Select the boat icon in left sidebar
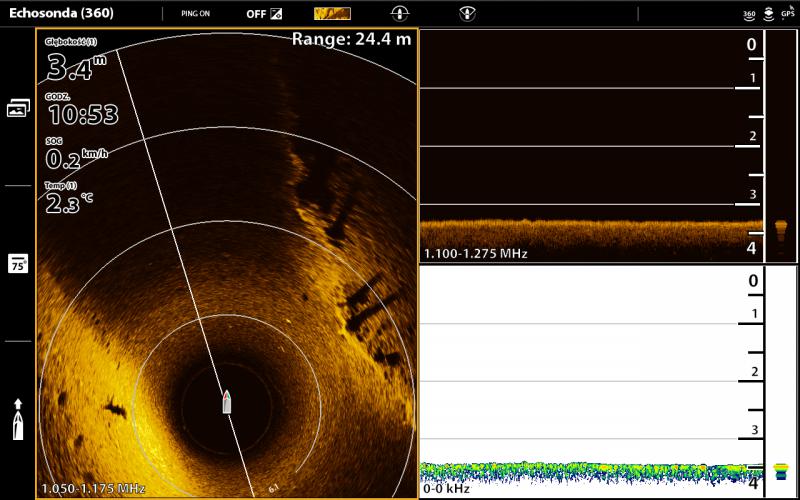800x500 pixels. (18, 418)
